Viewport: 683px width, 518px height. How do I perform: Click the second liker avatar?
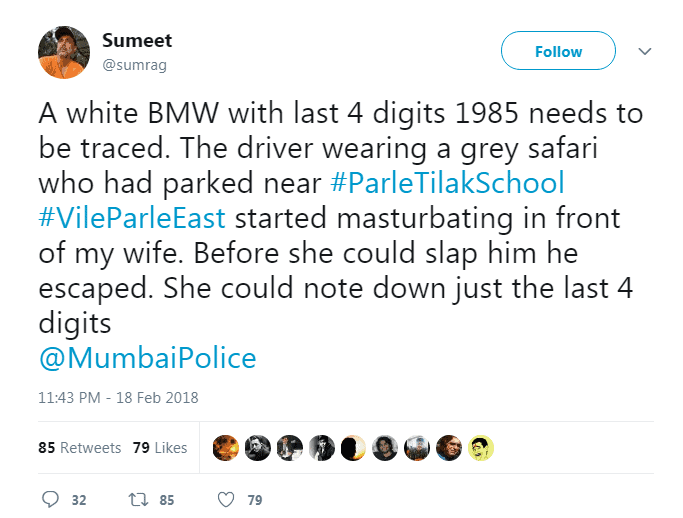257,448
